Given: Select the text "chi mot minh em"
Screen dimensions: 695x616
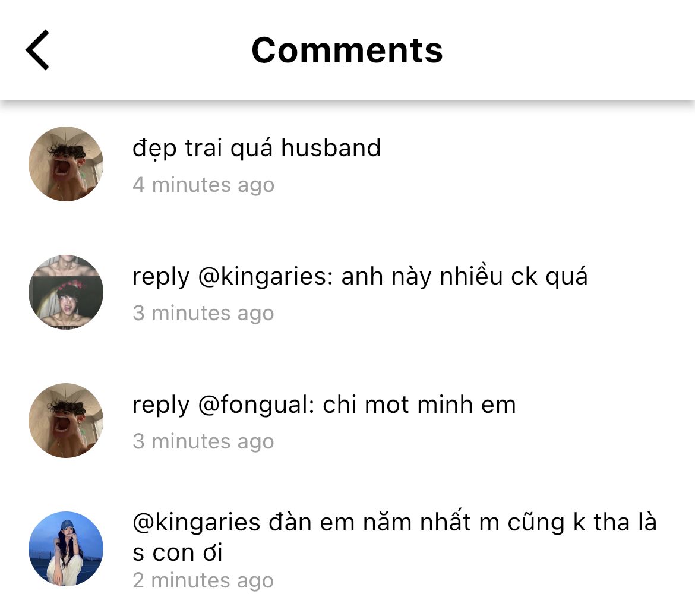Looking at the screenshot, I should [419, 405].
